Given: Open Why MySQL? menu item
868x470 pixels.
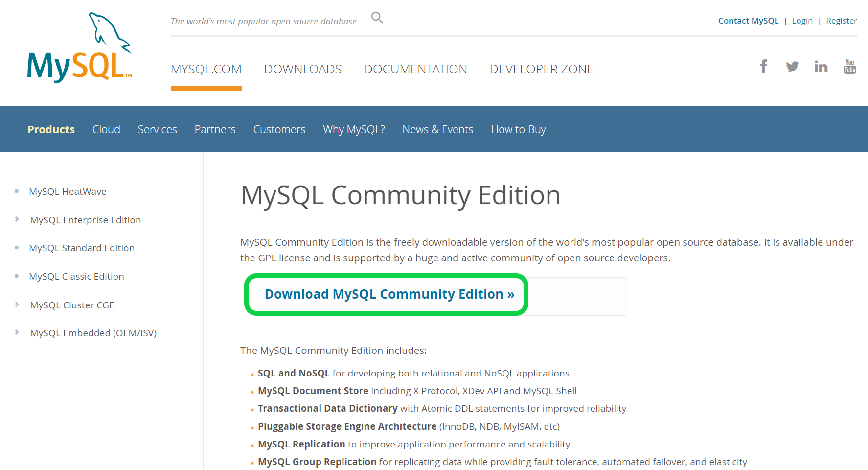Looking at the screenshot, I should click(354, 130).
